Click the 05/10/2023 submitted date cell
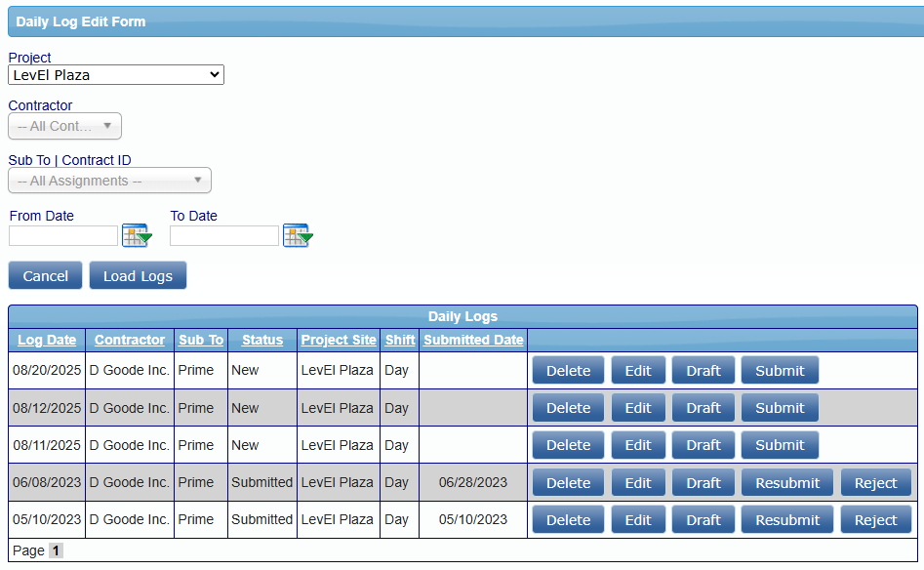 473,519
